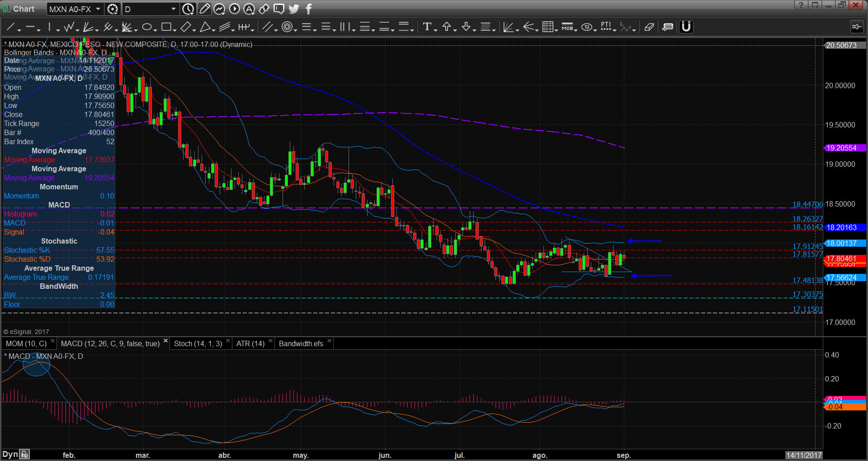
Task: Open the alerts A icon
Action: (x=249, y=9)
